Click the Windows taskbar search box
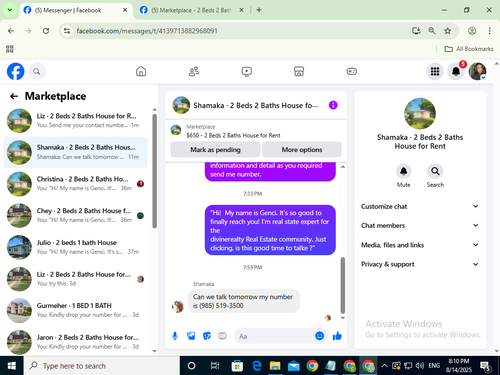The height and width of the screenshot is (375, 500). point(102,366)
